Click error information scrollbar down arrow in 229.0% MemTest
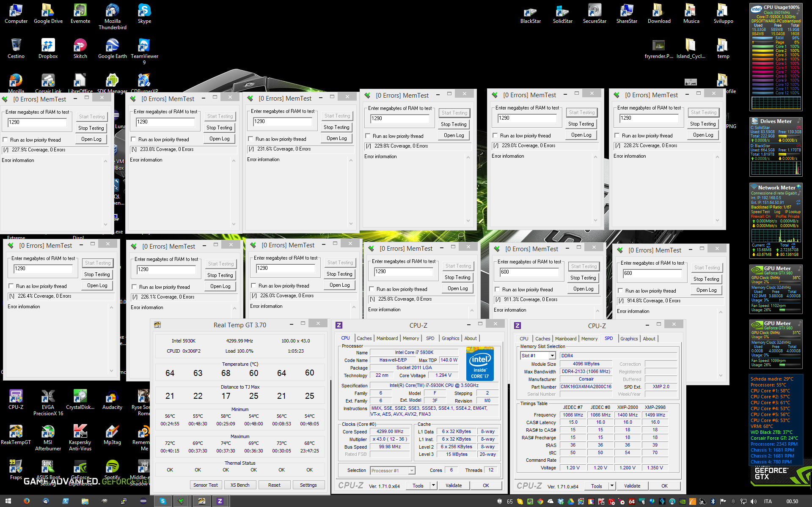Screen dimensions: 812x507 (x=595, y=220)
